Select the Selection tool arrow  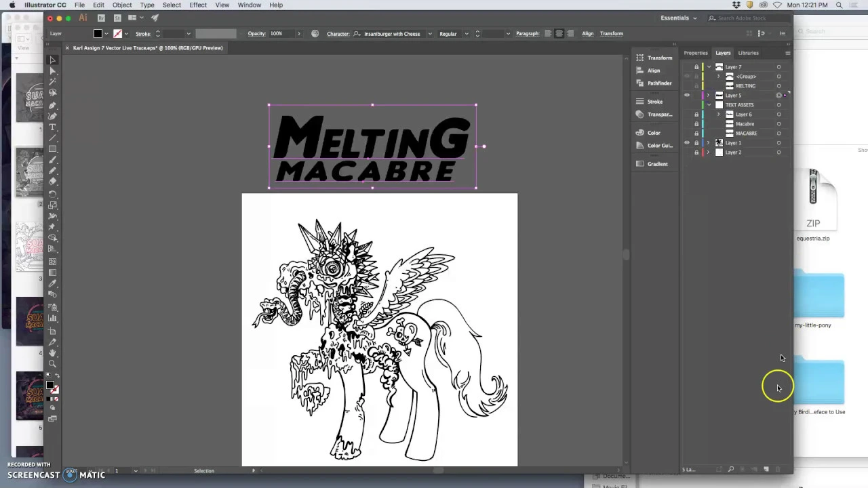pos(52,60)
